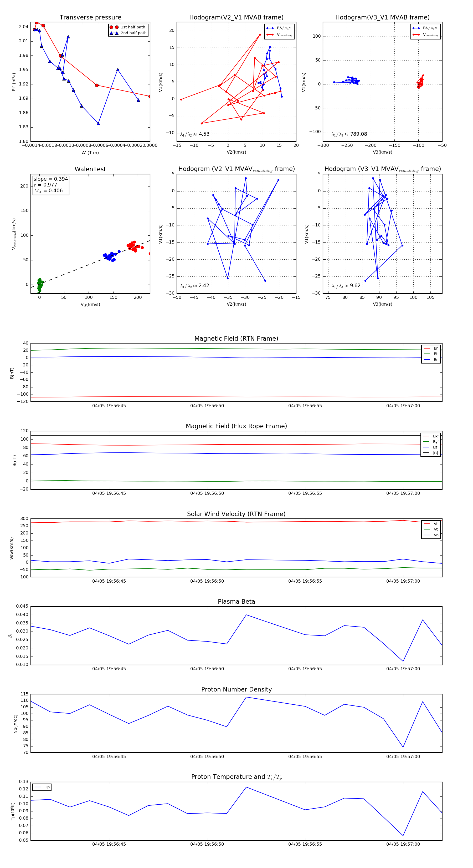This screenshot has width=473, height=868.
Task: Select the "By'" legend entry
Action: [x=431, y=442]
